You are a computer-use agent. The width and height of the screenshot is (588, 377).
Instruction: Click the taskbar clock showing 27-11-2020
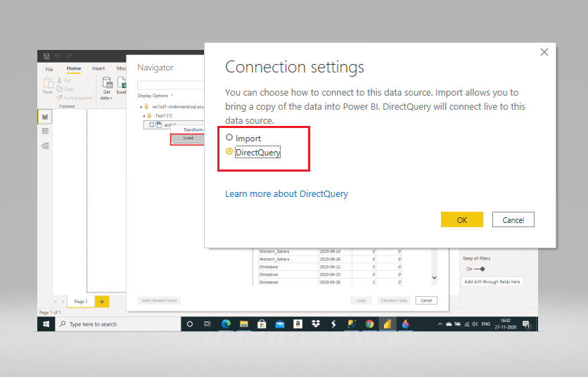[x=506, y=324]
